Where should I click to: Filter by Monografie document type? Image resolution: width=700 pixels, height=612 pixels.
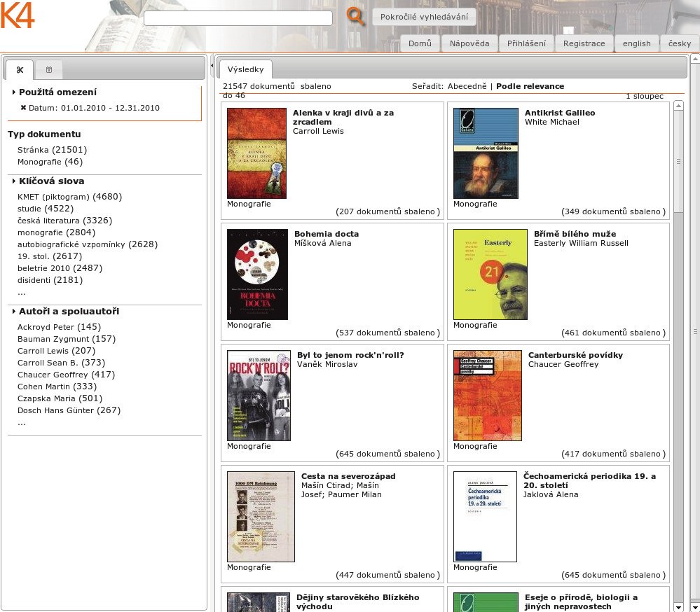coord(50,162)
